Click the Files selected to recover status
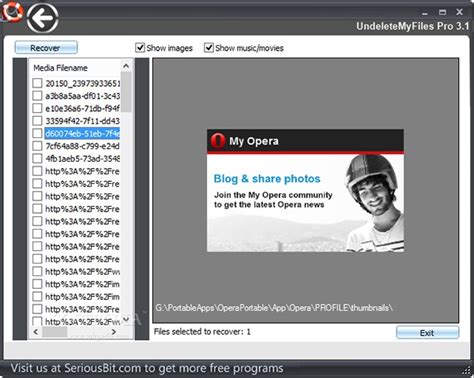 [202, 332]
